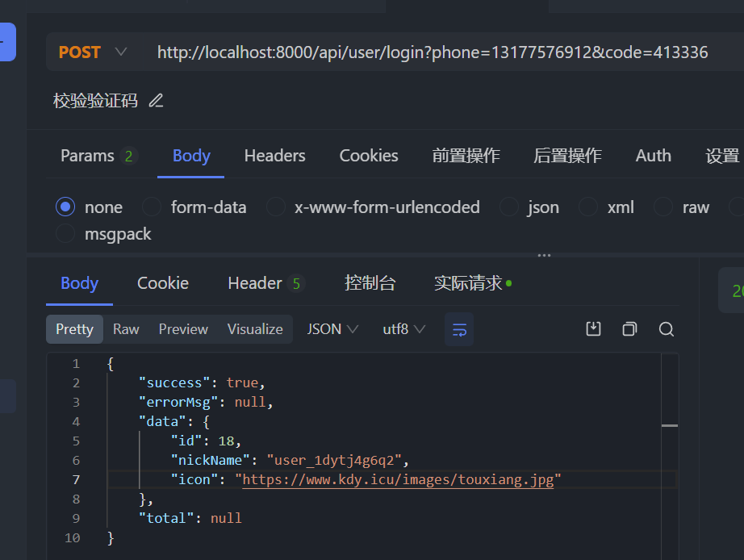Image resolution: width=744 pixels, height=560 pixels.
Task: Click the download response icon
Action: point(593,328)
